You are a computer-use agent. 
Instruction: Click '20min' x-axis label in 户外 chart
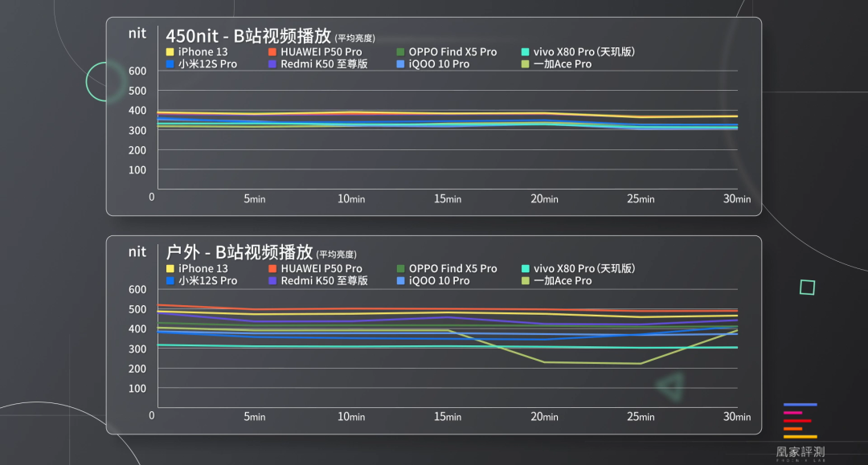544,417
